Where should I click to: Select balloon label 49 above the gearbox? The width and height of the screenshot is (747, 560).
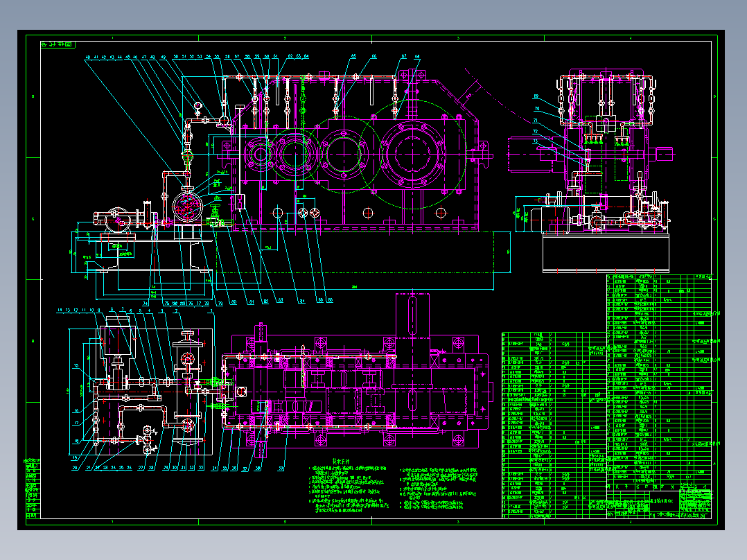[x=164, y=58]
